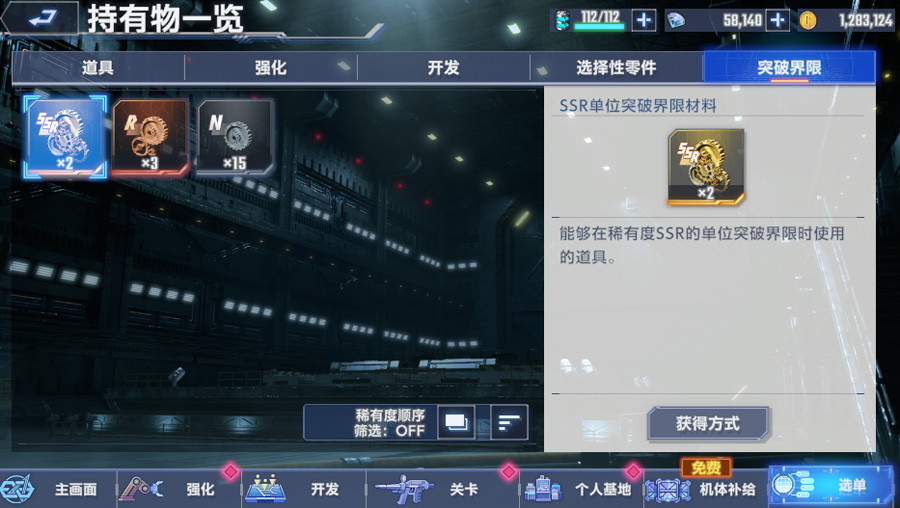Add stamina with the plus icon
Image resolution: width=900 pixels, height=508 pixels.
tap(643, 21)
